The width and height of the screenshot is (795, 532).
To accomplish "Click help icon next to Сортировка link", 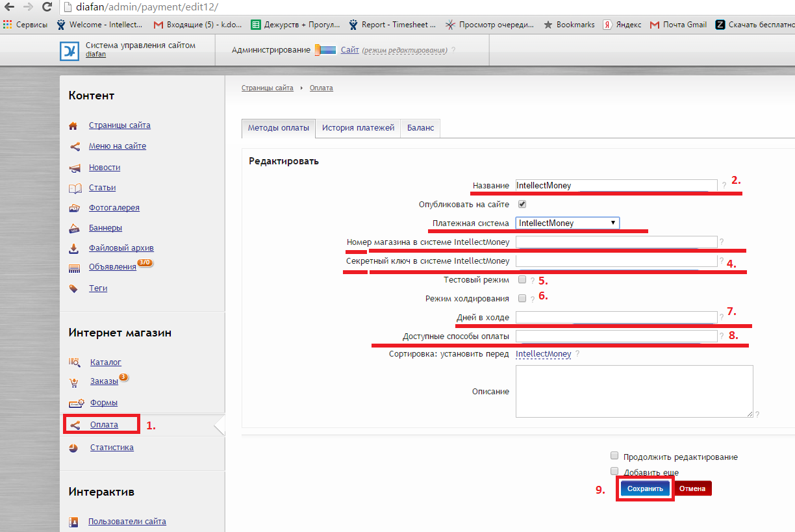I will (x=577, y=355).
